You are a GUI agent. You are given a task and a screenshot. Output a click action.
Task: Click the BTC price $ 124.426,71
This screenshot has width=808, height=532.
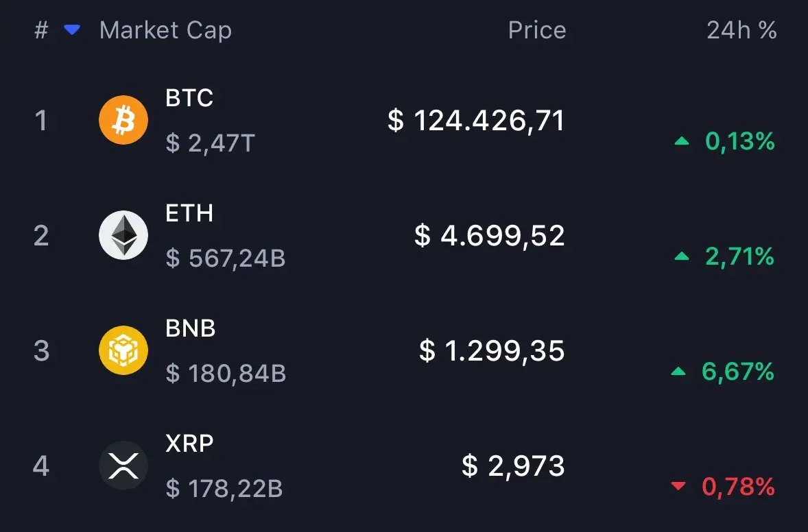[476, 121]
